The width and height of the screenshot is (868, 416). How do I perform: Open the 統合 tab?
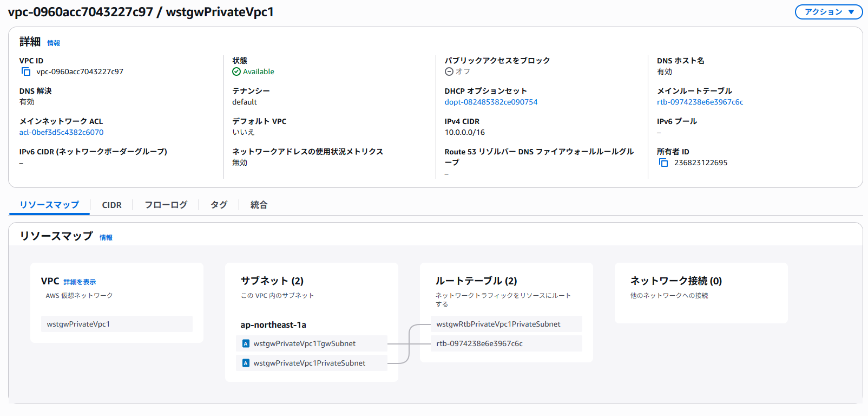coord(259,205)
